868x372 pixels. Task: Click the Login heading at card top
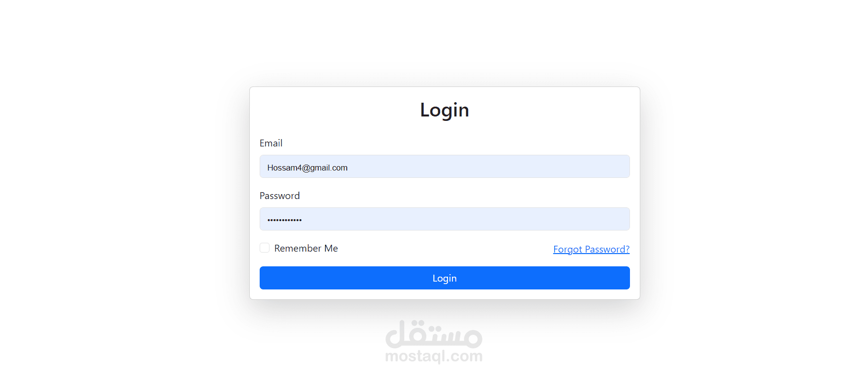[x=445, y=110]
